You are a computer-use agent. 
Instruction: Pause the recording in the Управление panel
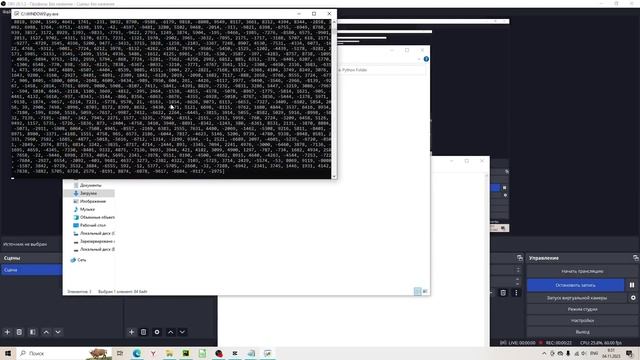[x=632, y=285]
